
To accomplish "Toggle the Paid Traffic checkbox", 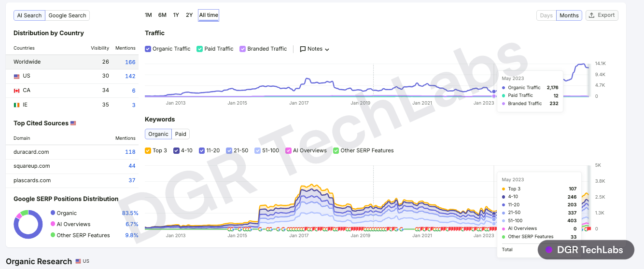I will point(200,49).
